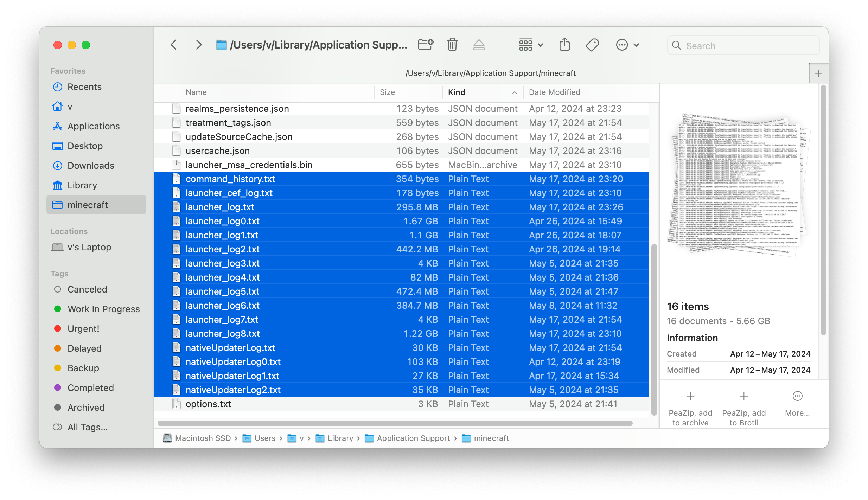
Task: Click Application Support in the path bar
Action: [x=413, y=438]
